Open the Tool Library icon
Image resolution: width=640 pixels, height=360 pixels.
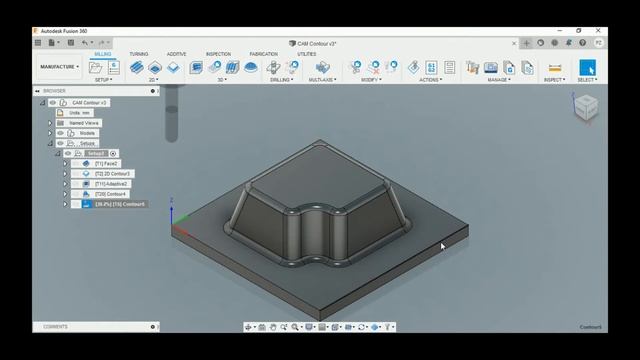472,67
